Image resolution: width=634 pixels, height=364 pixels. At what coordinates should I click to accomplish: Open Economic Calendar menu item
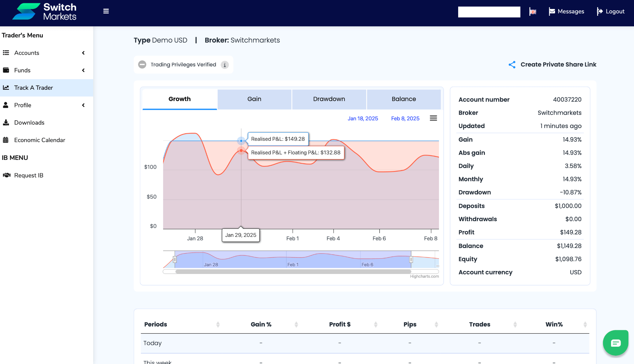pos(46,140)
